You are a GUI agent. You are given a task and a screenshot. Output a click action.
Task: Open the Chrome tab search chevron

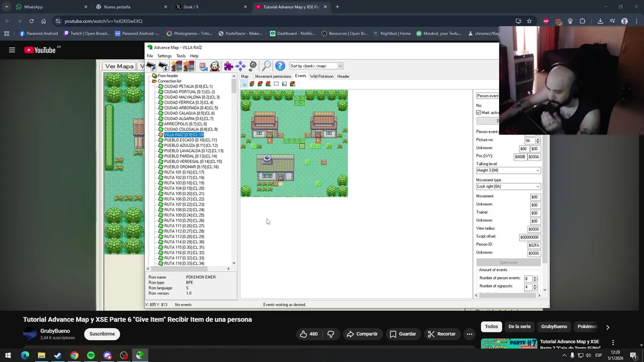[7, 7]
